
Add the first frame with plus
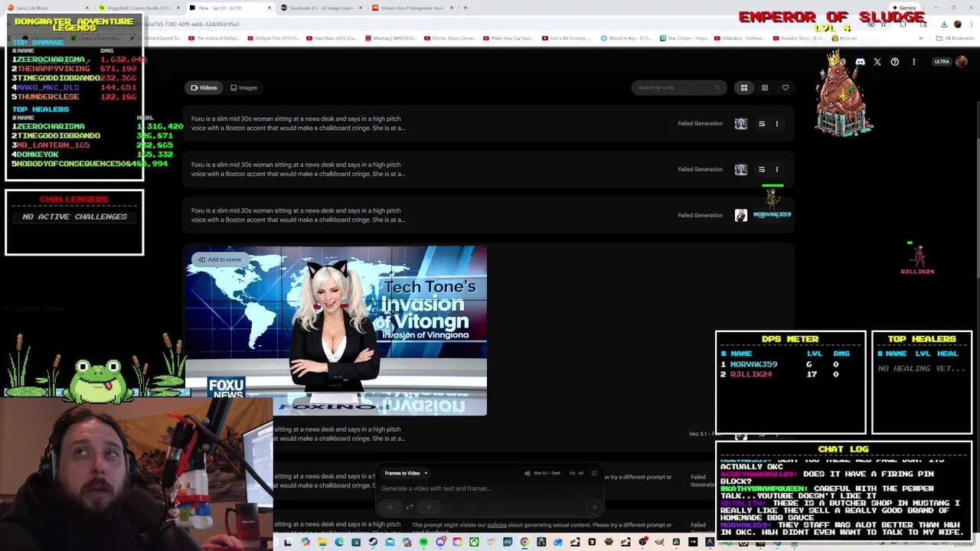(x=390, y=507)
